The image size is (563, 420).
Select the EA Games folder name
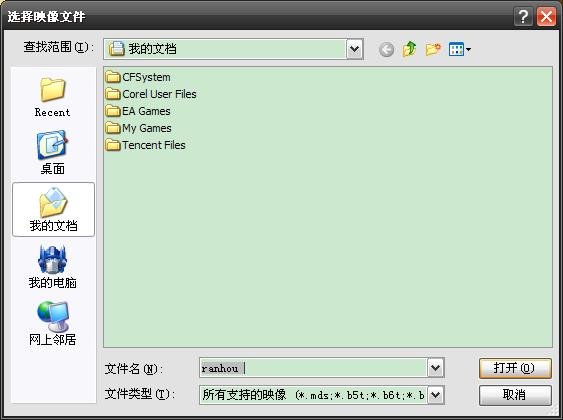coord(146,111)
